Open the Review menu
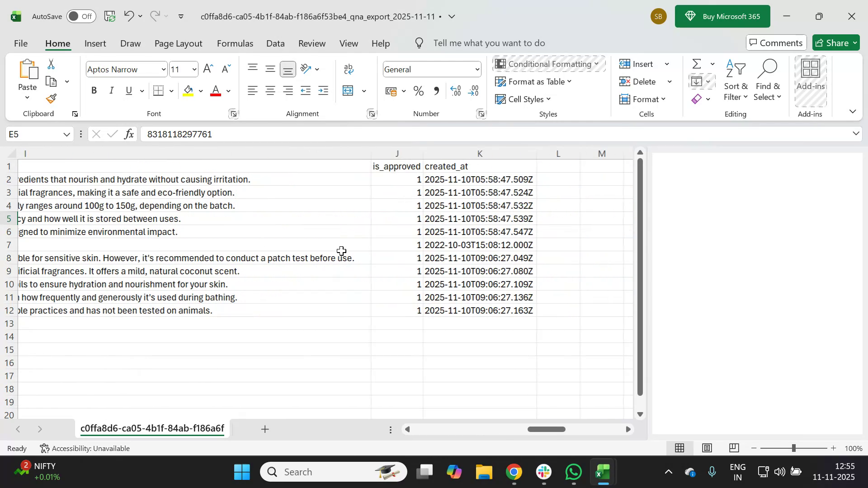 pyautogui.click(x=311, y=43)
